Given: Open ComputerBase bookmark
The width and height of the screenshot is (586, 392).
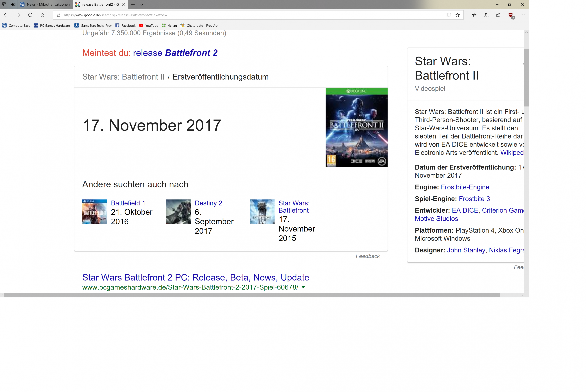Looking at the screenshot, I should pos(16,25).
